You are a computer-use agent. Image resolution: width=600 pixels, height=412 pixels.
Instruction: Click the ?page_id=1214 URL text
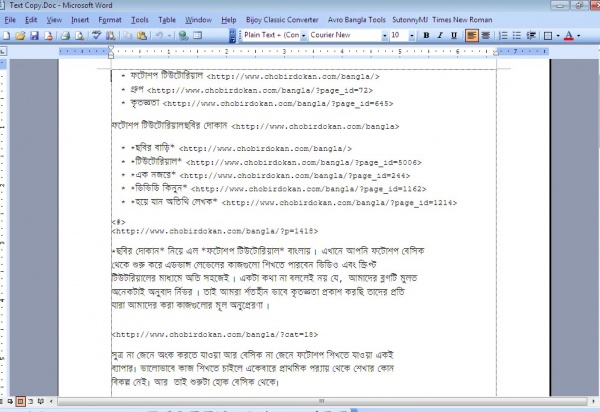click(339, 203)
